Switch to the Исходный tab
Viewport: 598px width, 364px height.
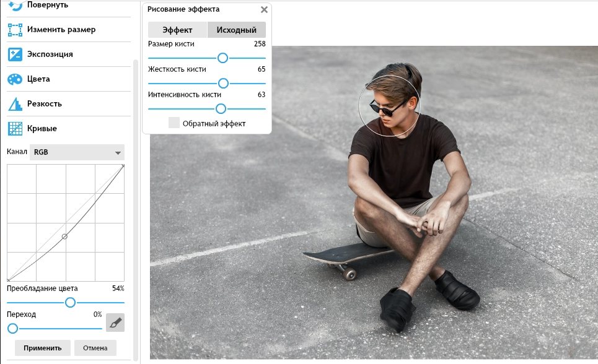[x=236, y=30]
